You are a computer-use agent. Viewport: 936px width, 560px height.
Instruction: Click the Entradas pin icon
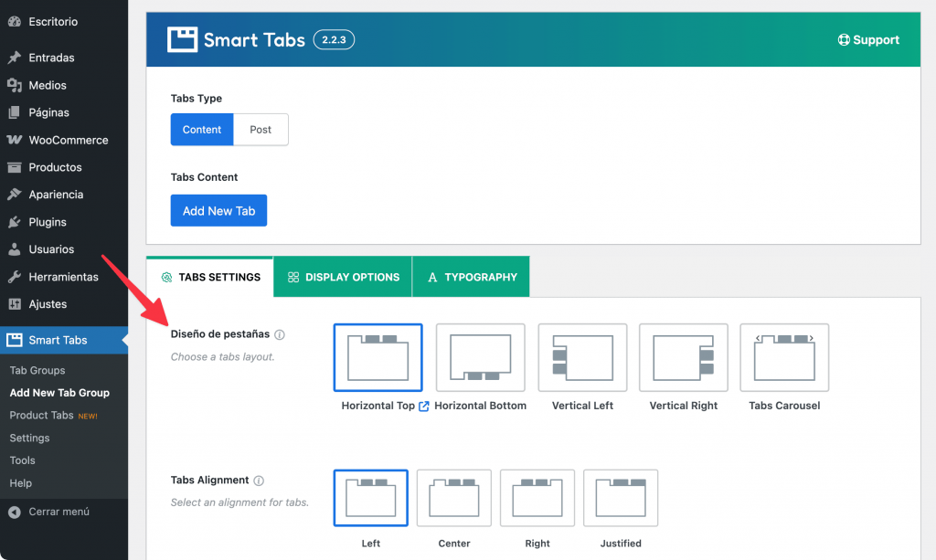coord(15,58)
